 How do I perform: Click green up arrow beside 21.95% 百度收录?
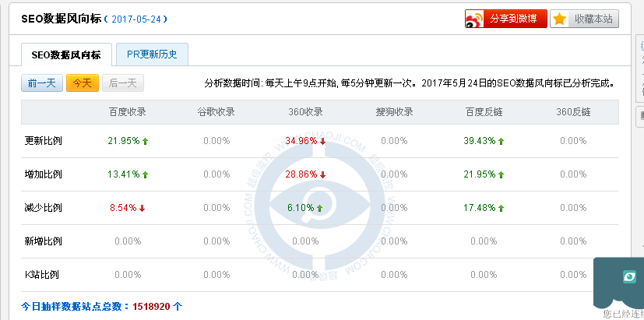145,141
